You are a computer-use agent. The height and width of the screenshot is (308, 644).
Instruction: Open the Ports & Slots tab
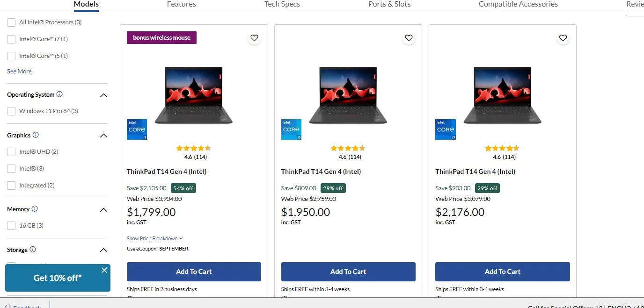click(389, 4)
